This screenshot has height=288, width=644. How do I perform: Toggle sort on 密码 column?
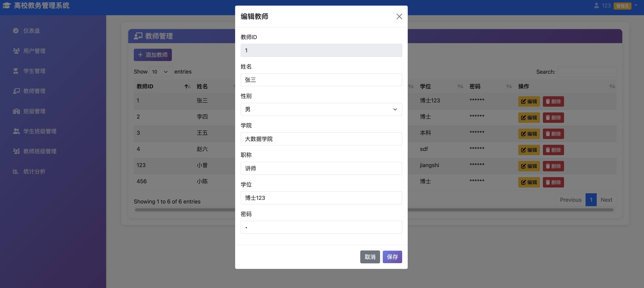point(509,86)
